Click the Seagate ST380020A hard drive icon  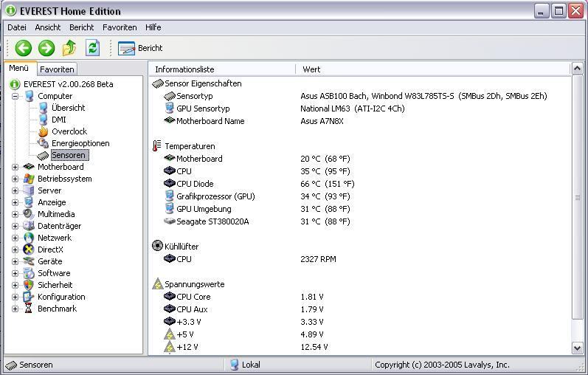[x=170, y=221]
